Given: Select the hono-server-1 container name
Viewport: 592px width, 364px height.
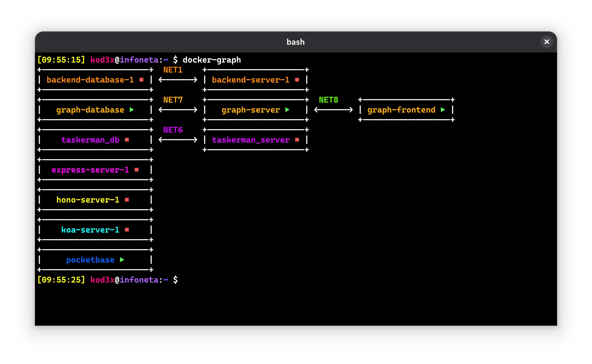Looking at the screenshot, I should [88, 200].
